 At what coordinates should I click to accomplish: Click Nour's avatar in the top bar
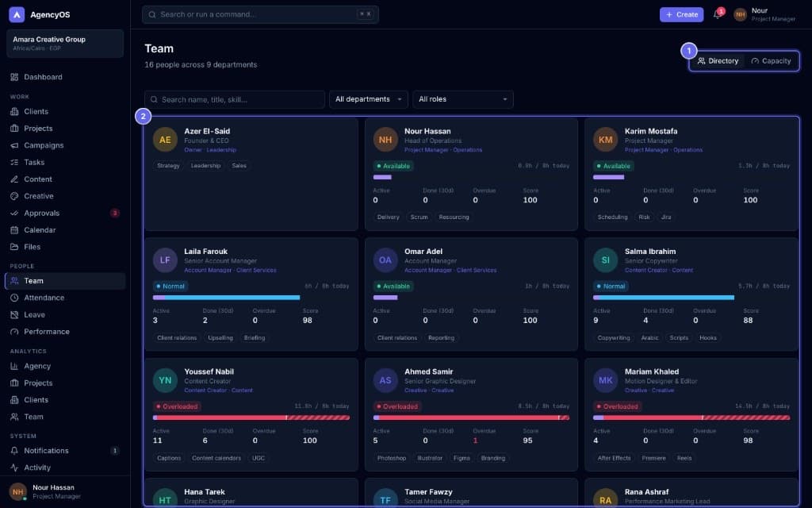click(x=740, y=14)
